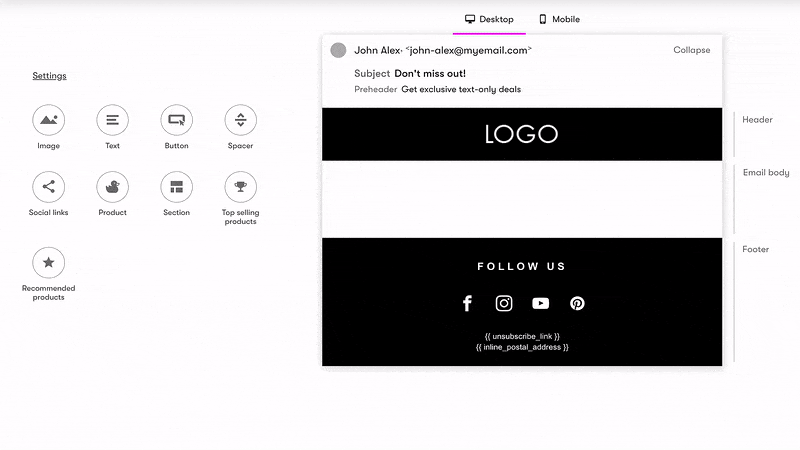This screenshot has height=450, width=800.
Task: Choose the Social links block
Action: click(x=48, y=187)
